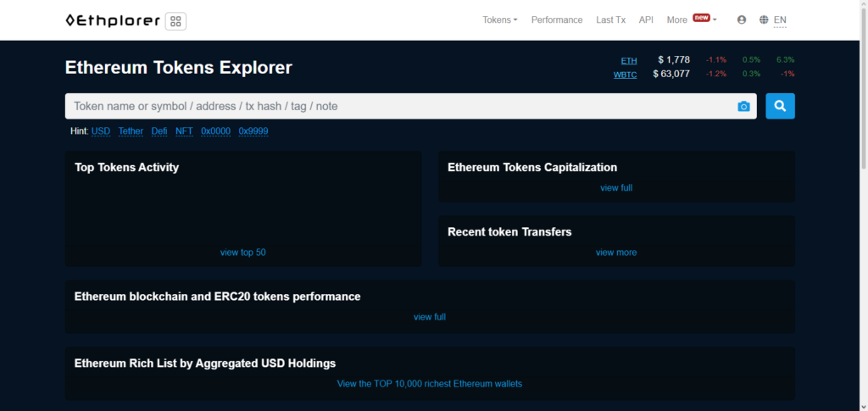Screen dimensions: 868x411
Task: Click the ETH price link
Action: pos(629,61)
